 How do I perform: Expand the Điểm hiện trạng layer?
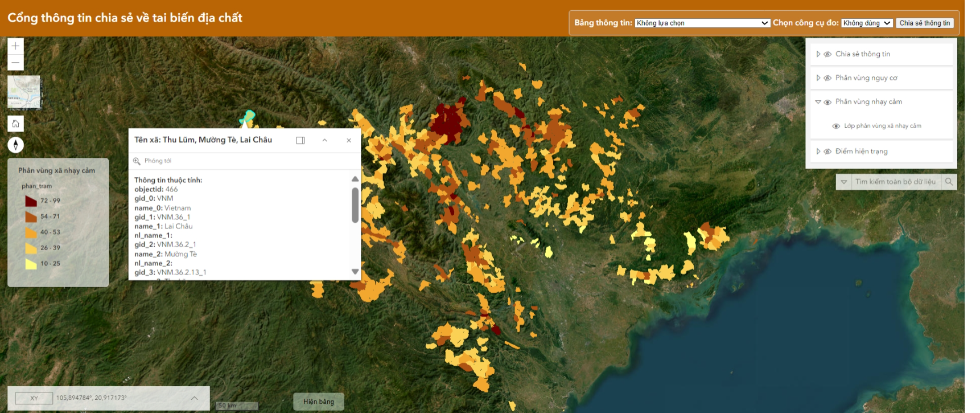[x=818, y=152]
